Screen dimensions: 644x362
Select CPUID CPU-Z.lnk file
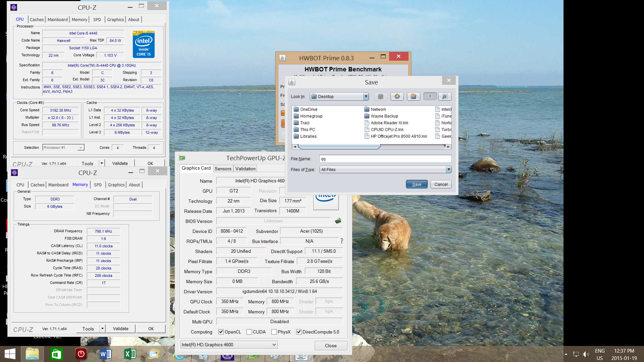(384, 129)
